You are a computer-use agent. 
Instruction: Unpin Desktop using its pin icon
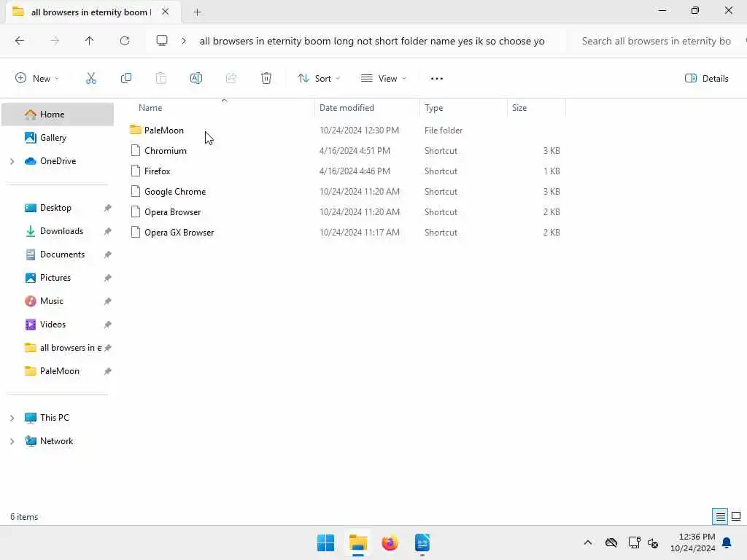click(108, 208)
